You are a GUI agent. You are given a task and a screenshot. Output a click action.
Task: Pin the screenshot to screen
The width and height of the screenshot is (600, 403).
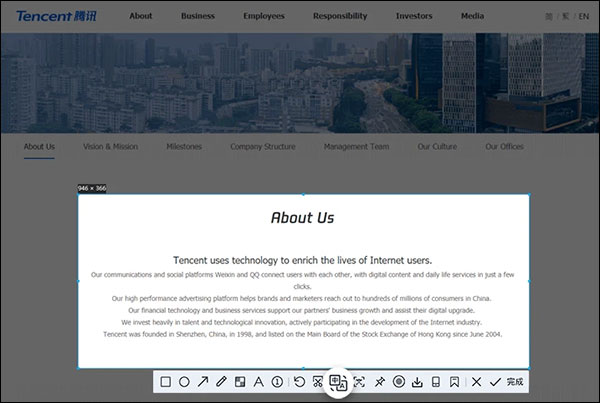tap(380, 382)
